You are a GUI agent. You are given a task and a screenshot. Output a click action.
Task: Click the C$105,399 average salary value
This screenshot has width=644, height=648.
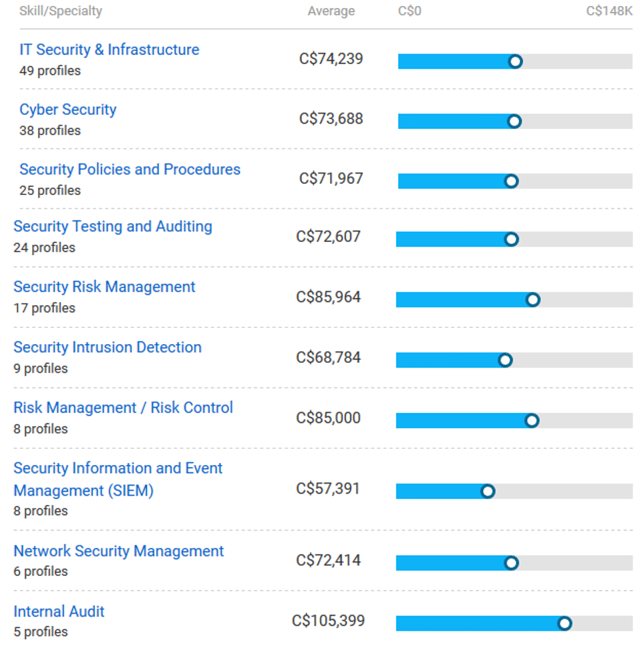(329, 621)
